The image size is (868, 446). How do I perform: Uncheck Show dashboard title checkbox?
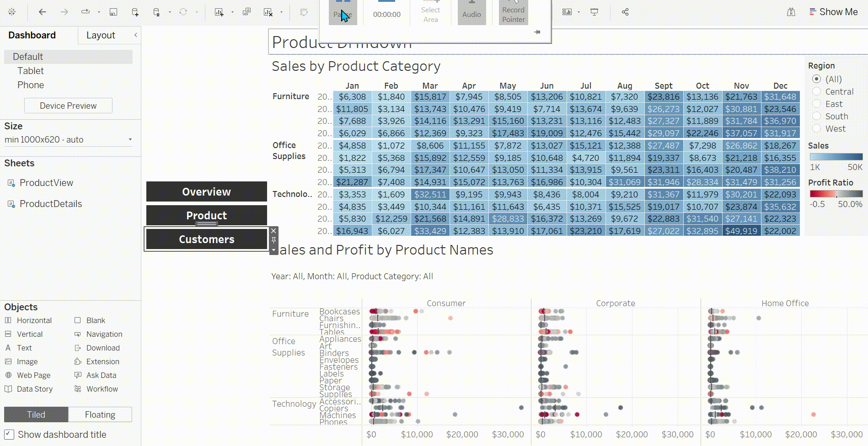tap(9, 435)
